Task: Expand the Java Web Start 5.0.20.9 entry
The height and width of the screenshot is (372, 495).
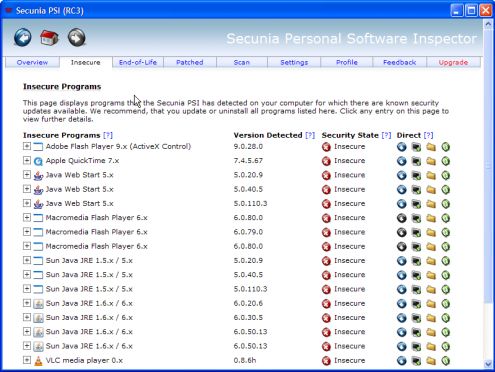Action: [x=27, y=175]
